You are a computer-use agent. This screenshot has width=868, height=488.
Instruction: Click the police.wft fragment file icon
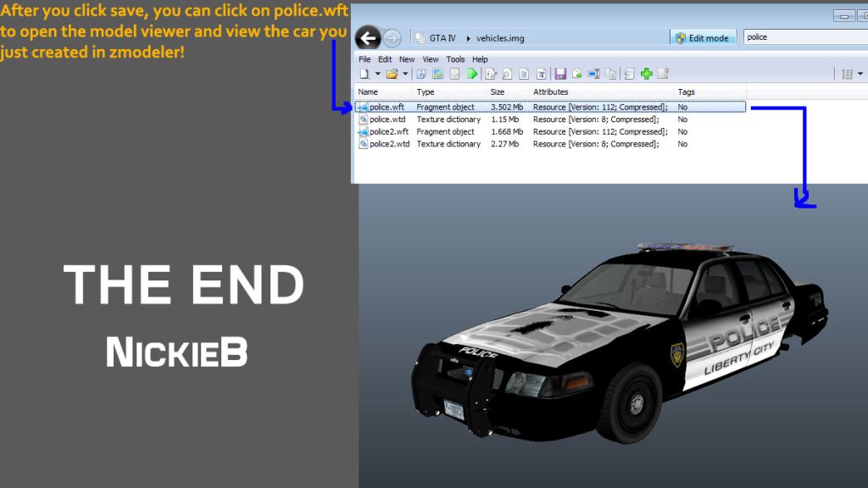(x=363, y=108)
